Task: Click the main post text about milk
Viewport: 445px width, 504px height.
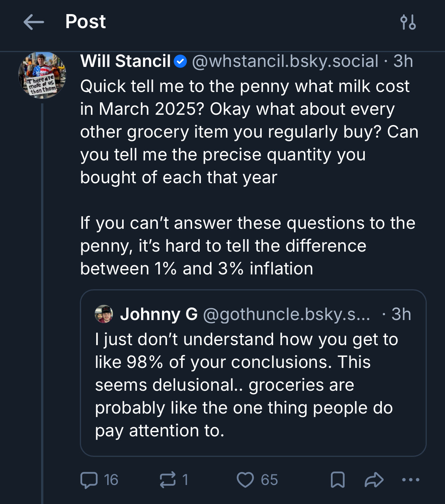Action: coord(247,132)
